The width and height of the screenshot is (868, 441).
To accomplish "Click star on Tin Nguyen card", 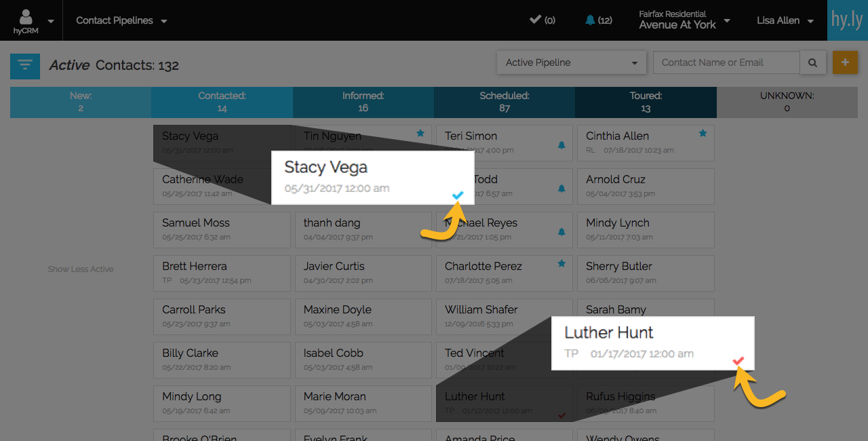I will [420, 134].
